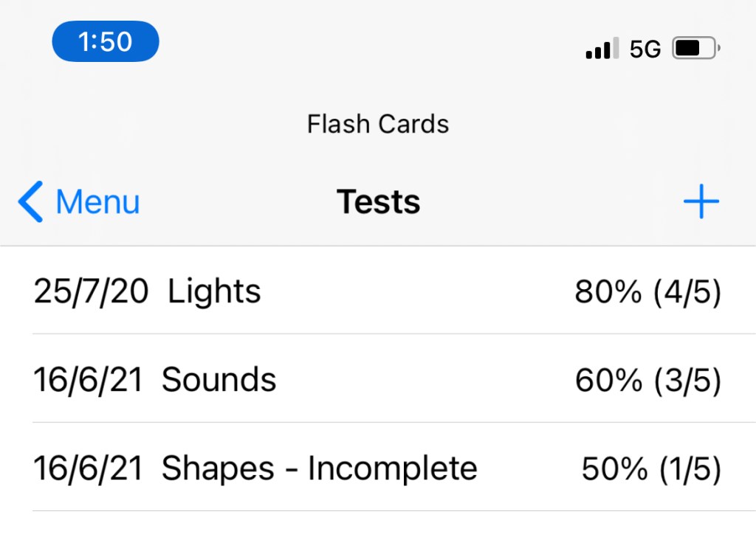Image resolution: width=756 pixels, height=537 pixels.
Task: Tap the 80% (4/5) score
Action: (x=647, y=293)
